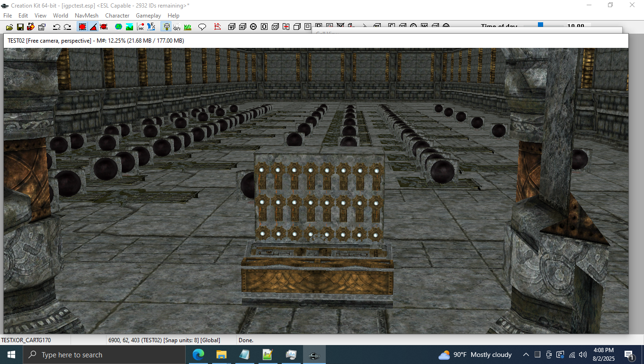This screenshot has width=644, height=364.
Task: Open the weather 90°F Mostly cloudy widget
Action: (475, 355)
